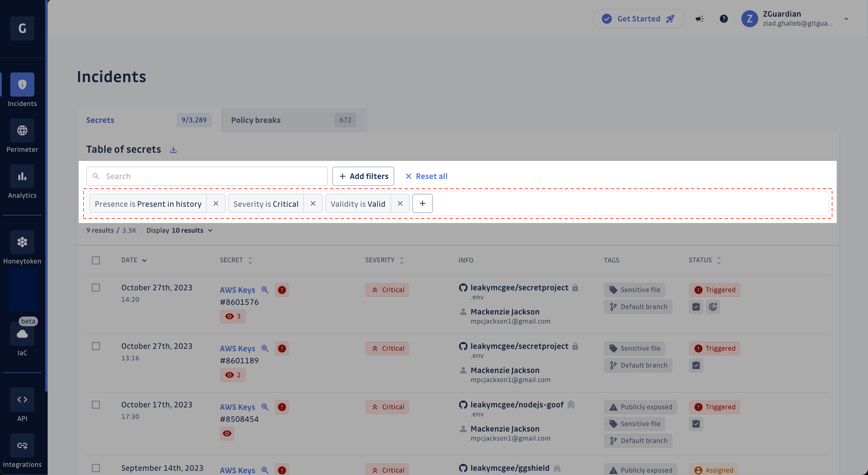Click the Reset all link
This screenshot has height=475, width=868.
[426, 176]
